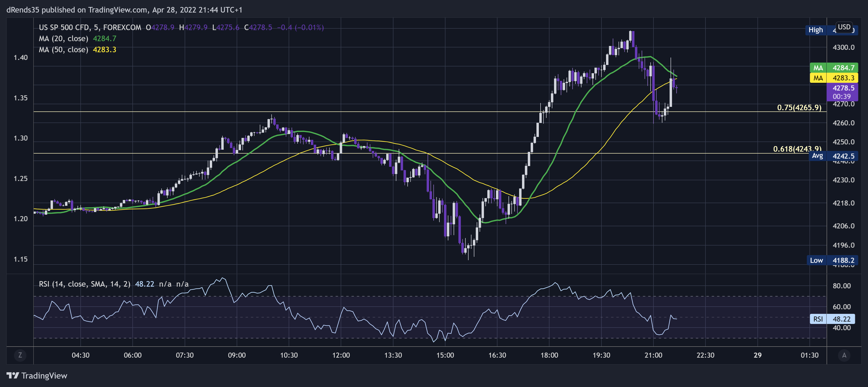The width and height of the screenshot is (868, 387).
Task: Select the green MA 4284.7 axis label
Action: point(834,68)
